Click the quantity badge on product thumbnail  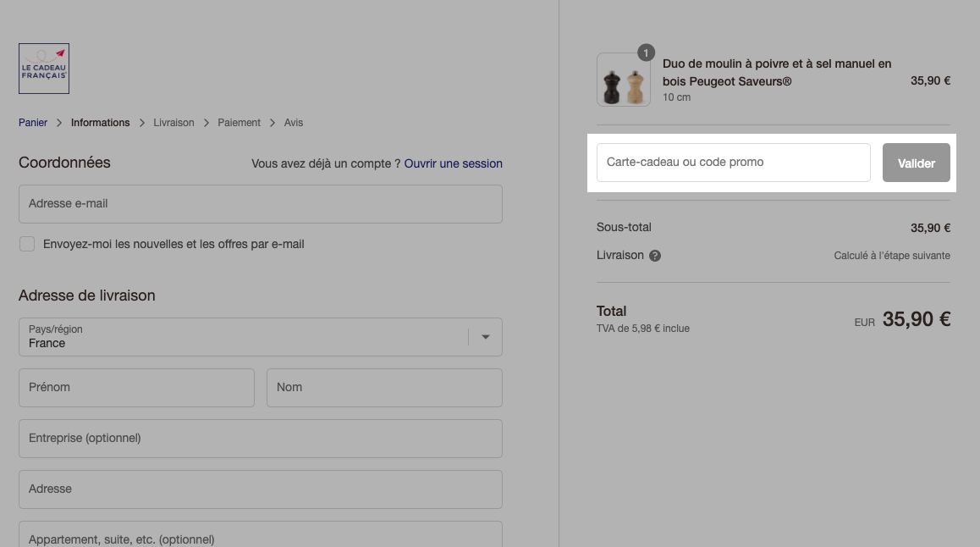[646, 53]
